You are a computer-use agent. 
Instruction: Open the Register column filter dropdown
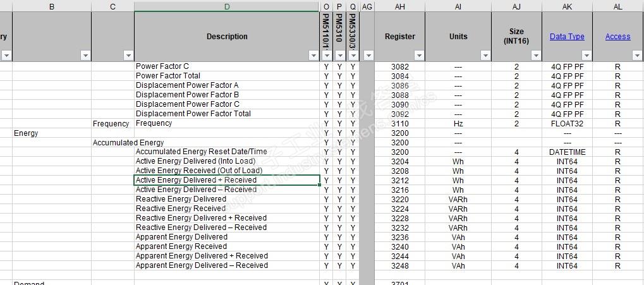420,56
